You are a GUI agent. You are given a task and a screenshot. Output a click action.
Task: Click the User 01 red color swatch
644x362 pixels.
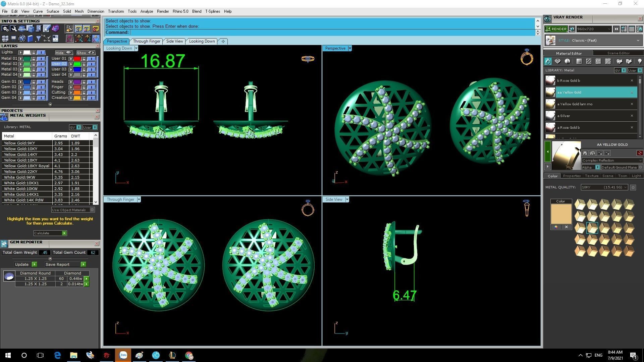pos(77,59)
